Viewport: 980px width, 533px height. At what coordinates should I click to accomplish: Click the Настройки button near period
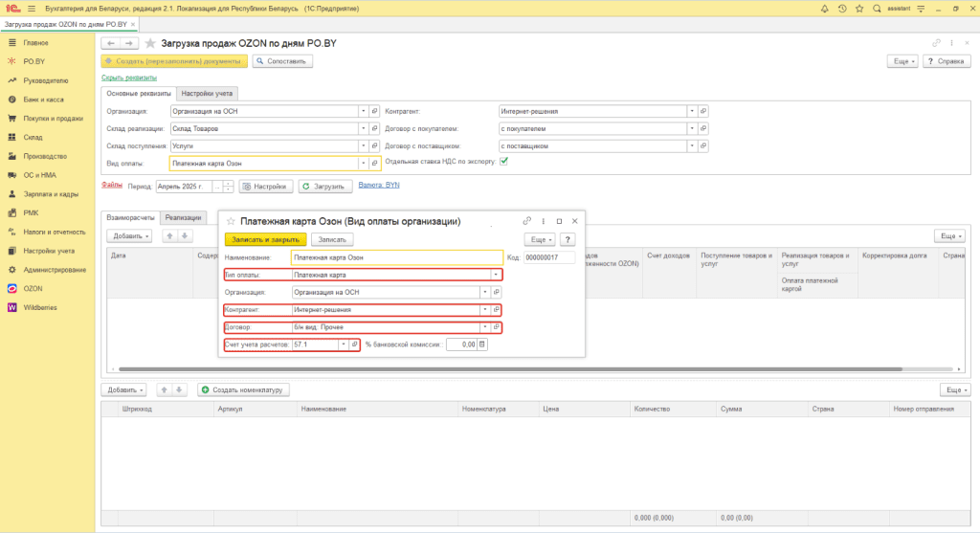[266, 187]
